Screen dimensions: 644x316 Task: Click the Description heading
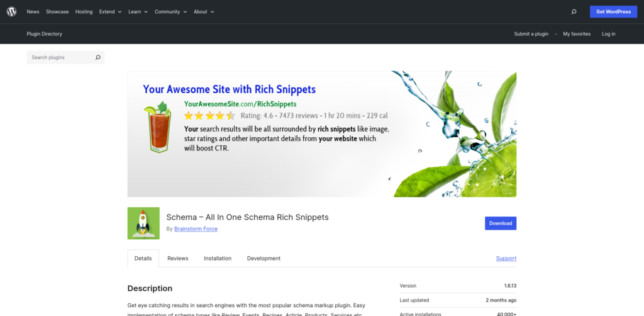point(150,288)
